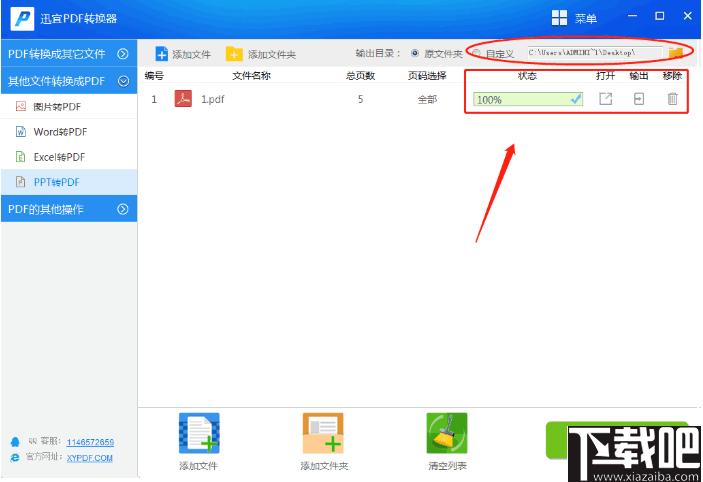The width and height of the screenshot is (703, 482).
Task: Maximize the converter window
Action: (x=660, y=16)
